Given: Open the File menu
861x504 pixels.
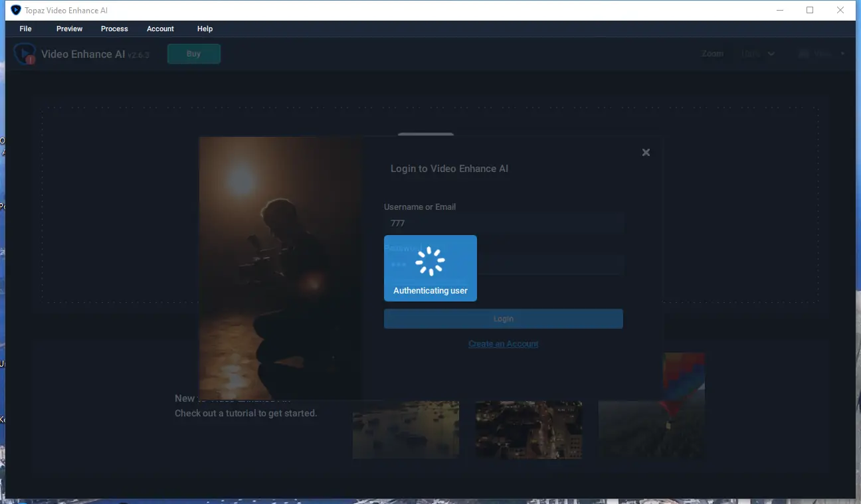Looking at the screenshot, I should pyautogui.click(x=26, y=29).
